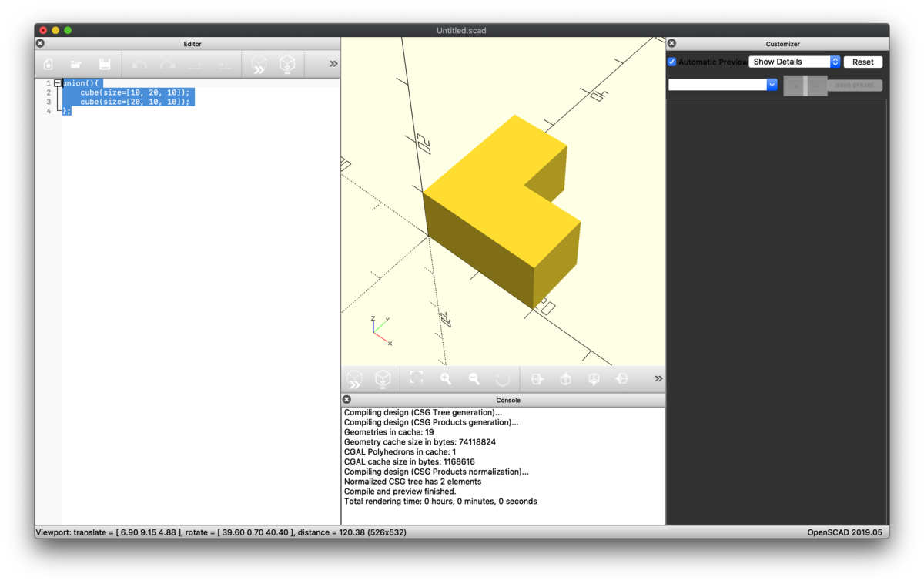Viewport: 924px width, 584px height.
Task: Click the Preview icon in editor toolbar
Action: pyautogui.click(x=259, y=65)
